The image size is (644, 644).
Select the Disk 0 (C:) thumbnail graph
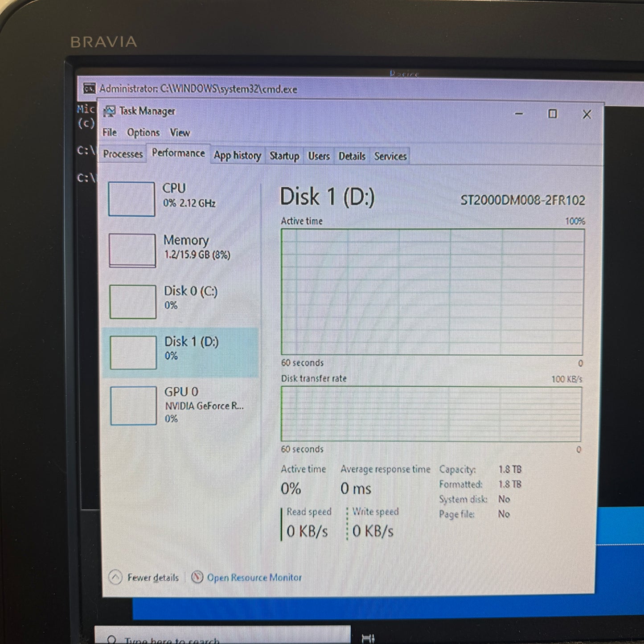click(x=133, y=302)
